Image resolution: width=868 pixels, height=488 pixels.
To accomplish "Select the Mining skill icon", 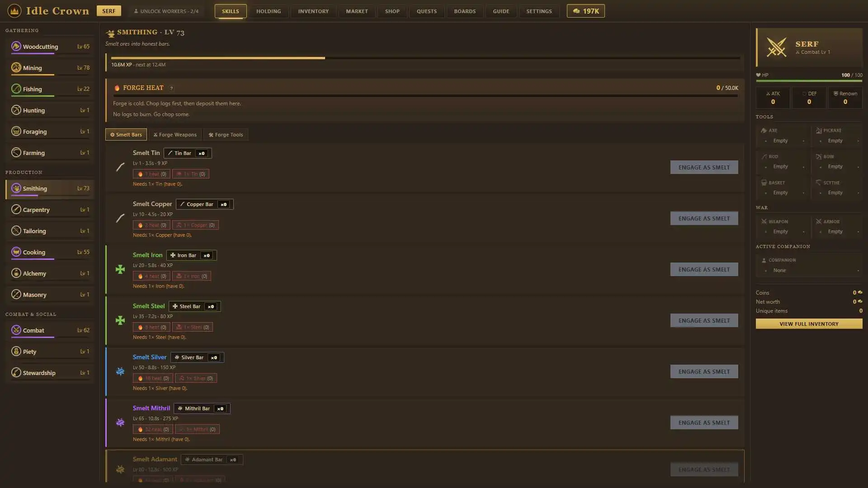I will tap(16, 67).
